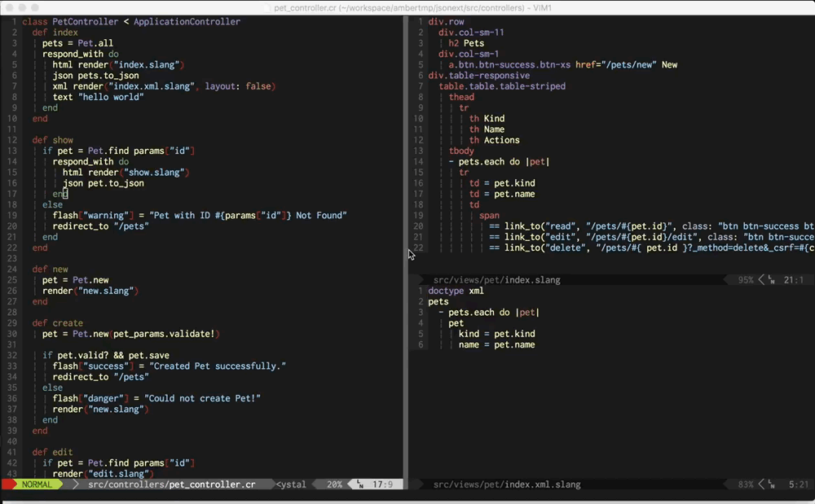
Task: Click the window title pet_controller.cr
Action: pyautogui.click(x=305, y=8)
